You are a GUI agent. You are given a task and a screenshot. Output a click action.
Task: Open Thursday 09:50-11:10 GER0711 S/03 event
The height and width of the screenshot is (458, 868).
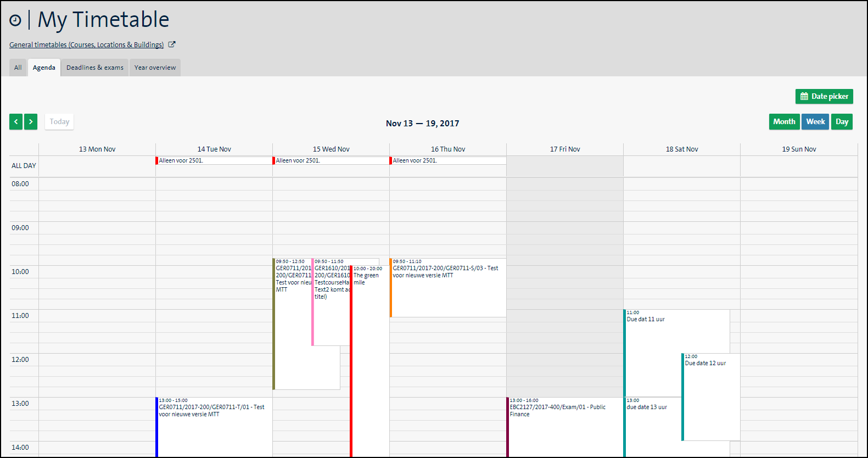447,288
